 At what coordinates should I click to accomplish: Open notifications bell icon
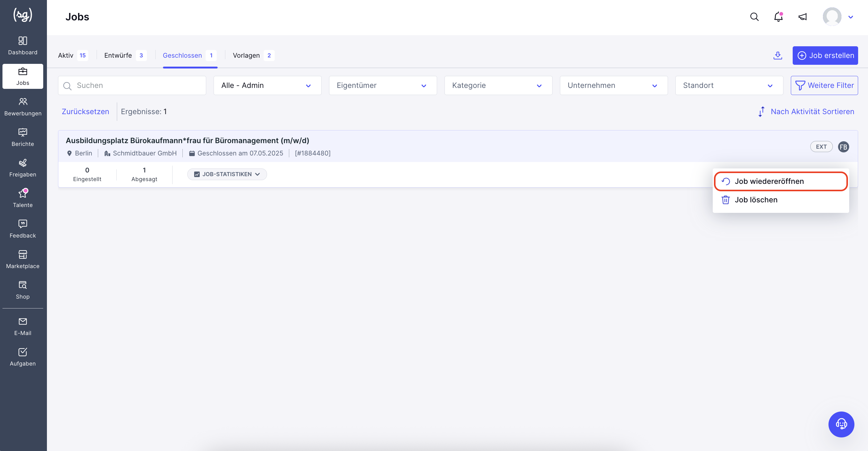(x=778, y=17)
